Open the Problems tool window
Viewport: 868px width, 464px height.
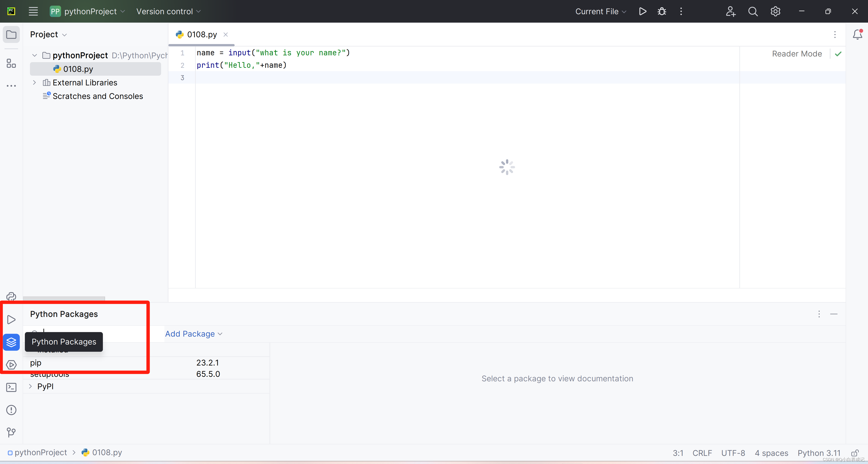(11, 410)
